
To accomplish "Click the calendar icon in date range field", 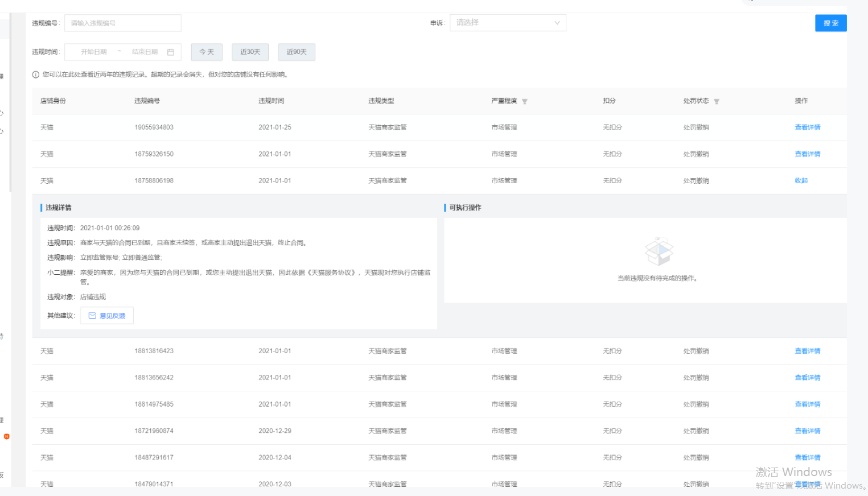I will (170, 52).
